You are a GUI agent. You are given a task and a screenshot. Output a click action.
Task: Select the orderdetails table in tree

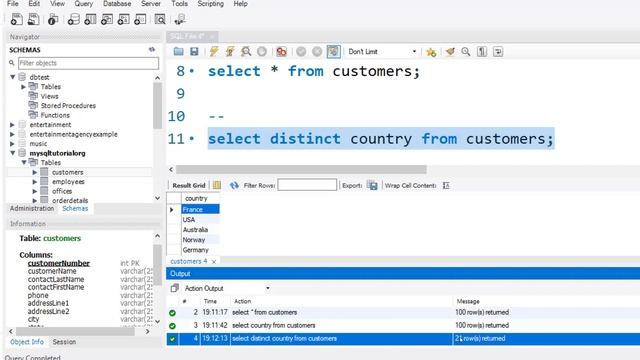point(70,200)
